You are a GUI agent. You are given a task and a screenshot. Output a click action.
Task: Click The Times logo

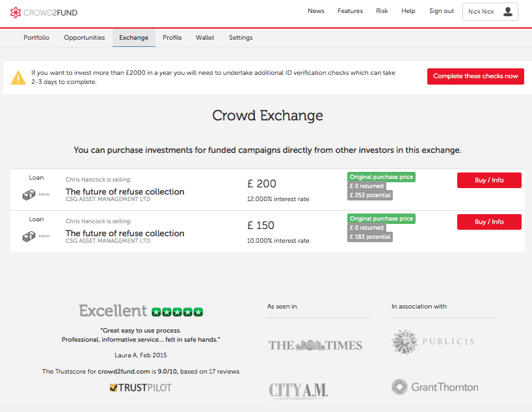pyautogui.click(x=315, y=345)
